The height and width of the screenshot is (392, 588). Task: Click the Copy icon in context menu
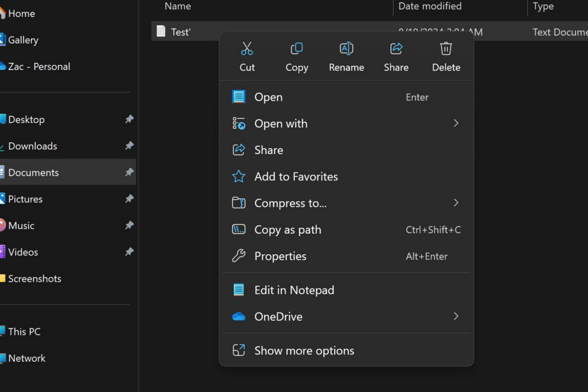[297, 56]
